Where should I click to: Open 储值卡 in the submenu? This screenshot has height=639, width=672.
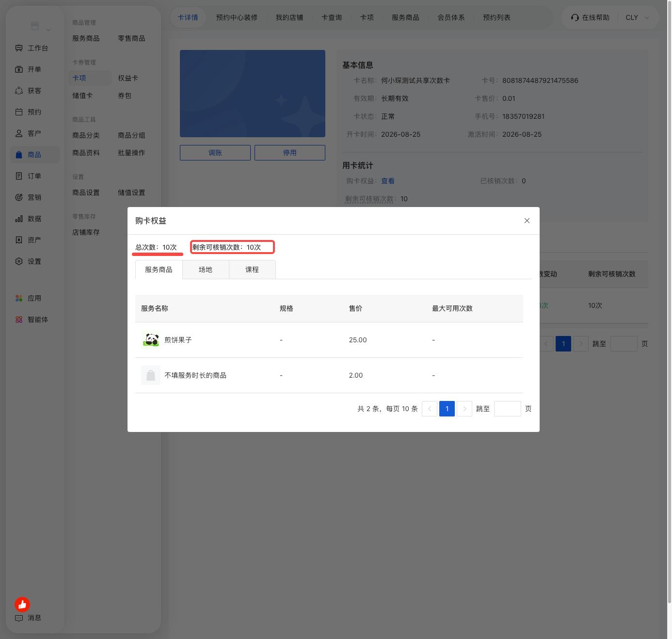82,96
